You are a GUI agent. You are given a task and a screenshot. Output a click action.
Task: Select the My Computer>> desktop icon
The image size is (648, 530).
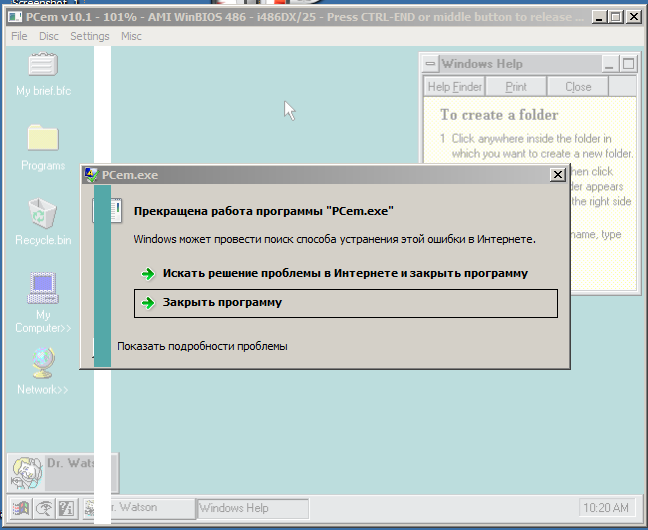point(43,303)
